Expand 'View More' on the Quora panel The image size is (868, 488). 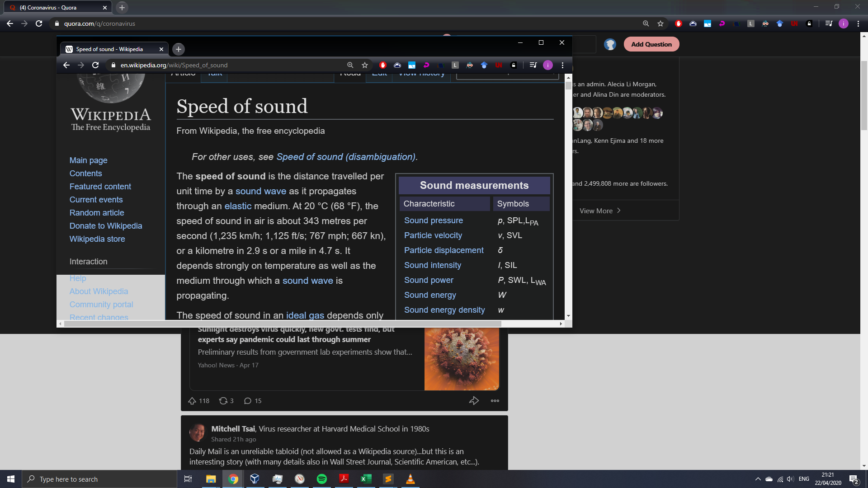pyautogui.click(x=600, y=211)
